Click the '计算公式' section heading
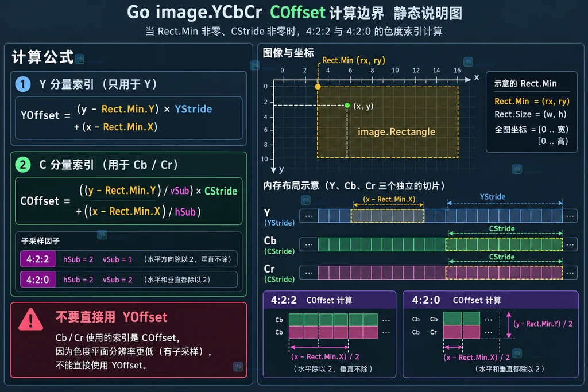Image resolution: width=588 pixels, height=392 pixels. 42,57
